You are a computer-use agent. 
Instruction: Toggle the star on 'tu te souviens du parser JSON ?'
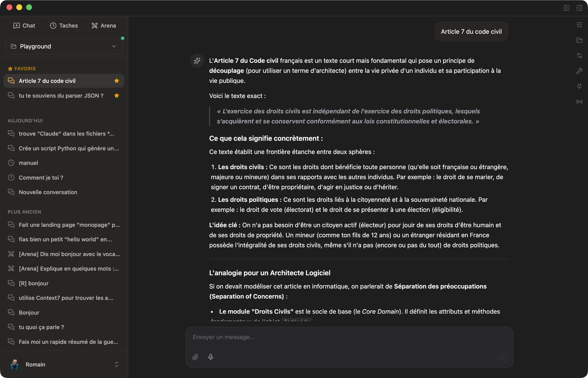[117, 95]
